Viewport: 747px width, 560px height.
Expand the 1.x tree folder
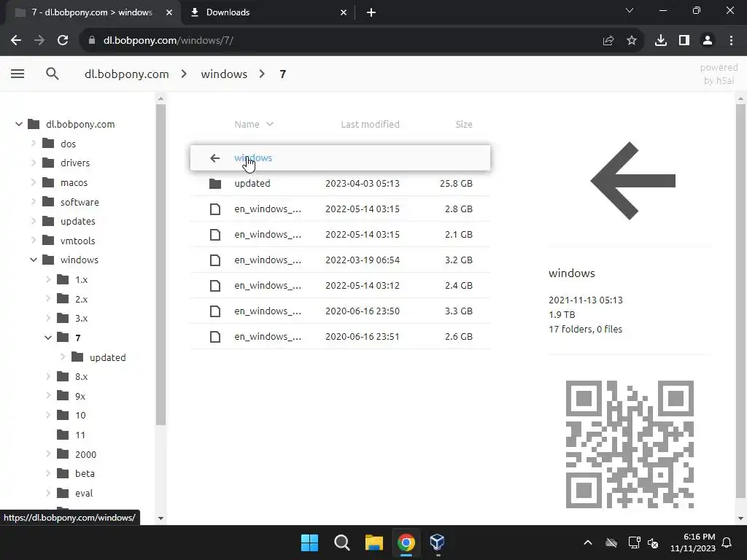click(48, 279)
